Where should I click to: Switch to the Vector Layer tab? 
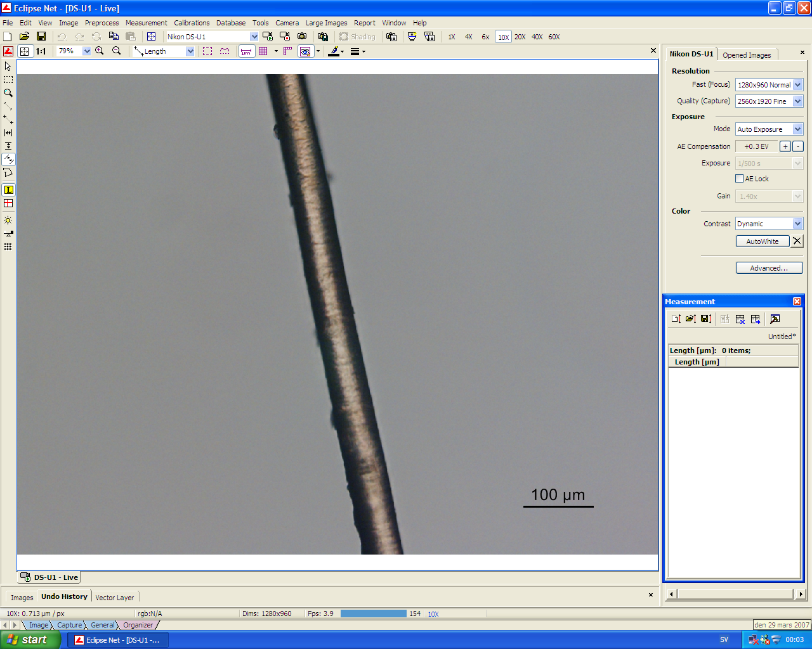click(x=114, y=597)
